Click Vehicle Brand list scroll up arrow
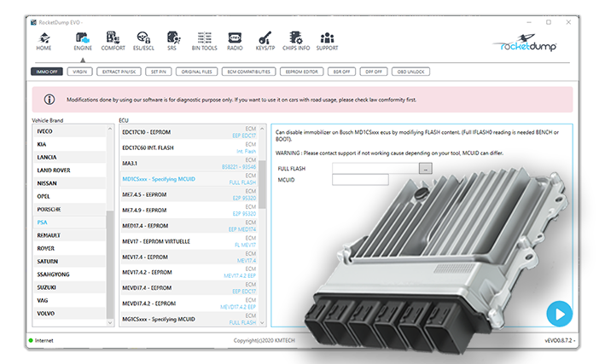 (x=110, y=129)
